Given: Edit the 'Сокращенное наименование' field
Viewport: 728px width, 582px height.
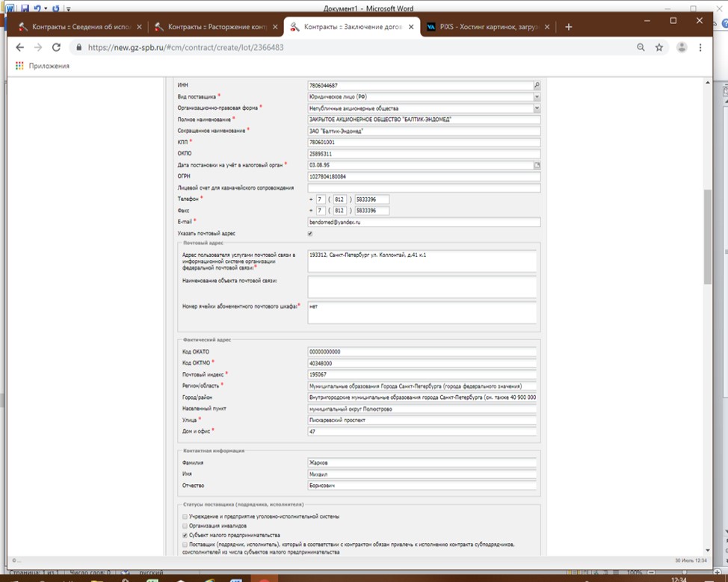Looking at the screenshot, I should [424, 131].
